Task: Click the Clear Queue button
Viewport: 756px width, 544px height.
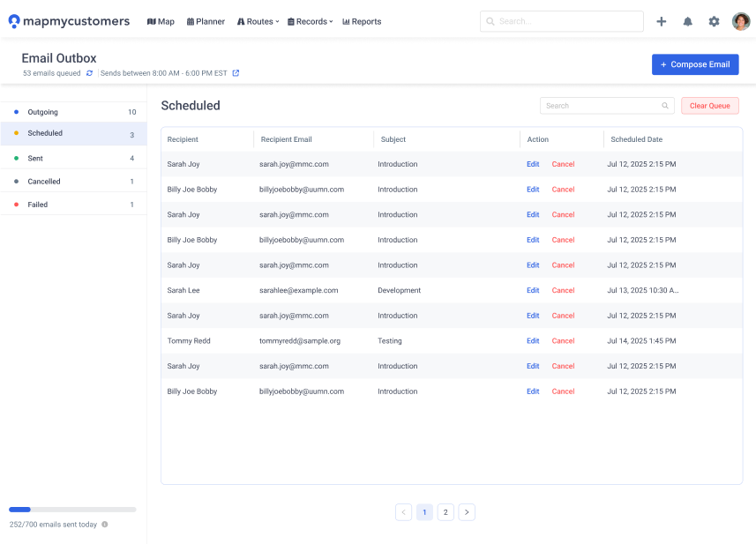Action: tap(710, 106)
